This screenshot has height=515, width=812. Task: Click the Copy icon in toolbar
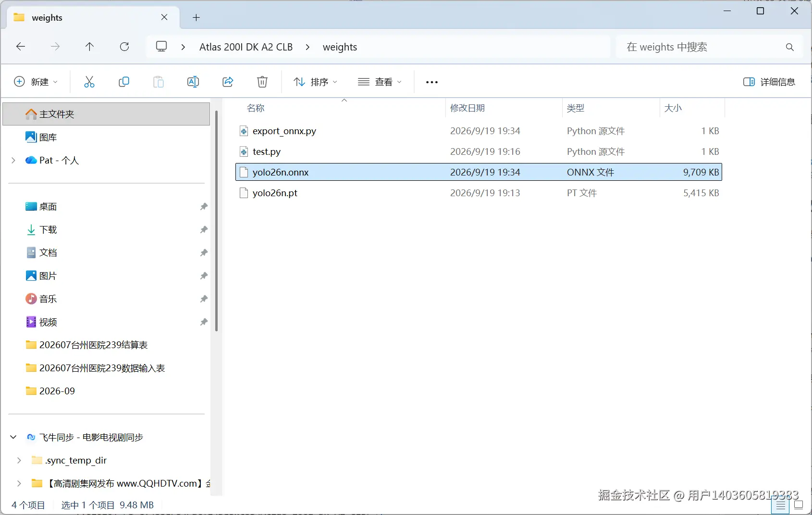point(124,82)
